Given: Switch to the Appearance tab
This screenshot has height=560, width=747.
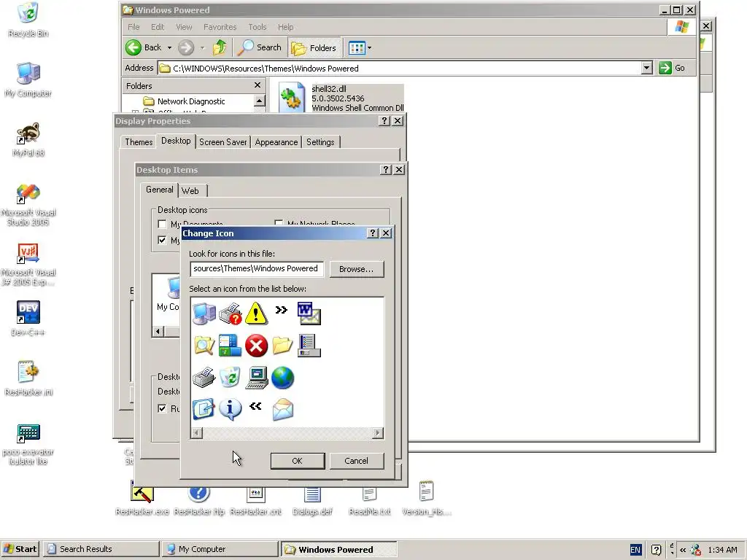Looking at the screenshot, I should (x=276, y=142).
